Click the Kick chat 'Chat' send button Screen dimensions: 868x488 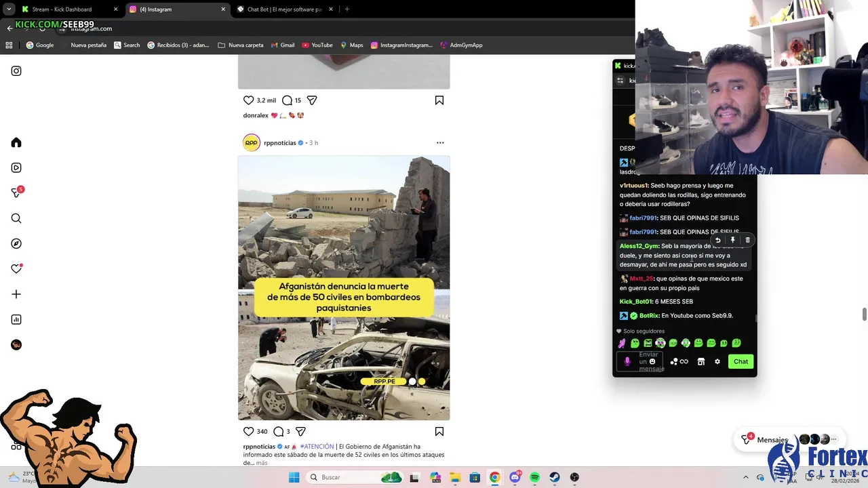[x=741, y=361]
